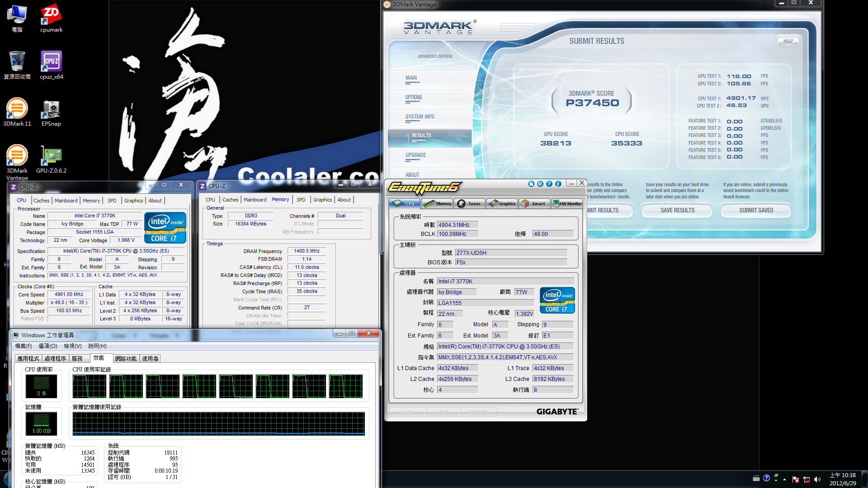Click the taskbar clock showing 10:38
868x488 pixels.
pyautogui.click(x=843, y=479)
